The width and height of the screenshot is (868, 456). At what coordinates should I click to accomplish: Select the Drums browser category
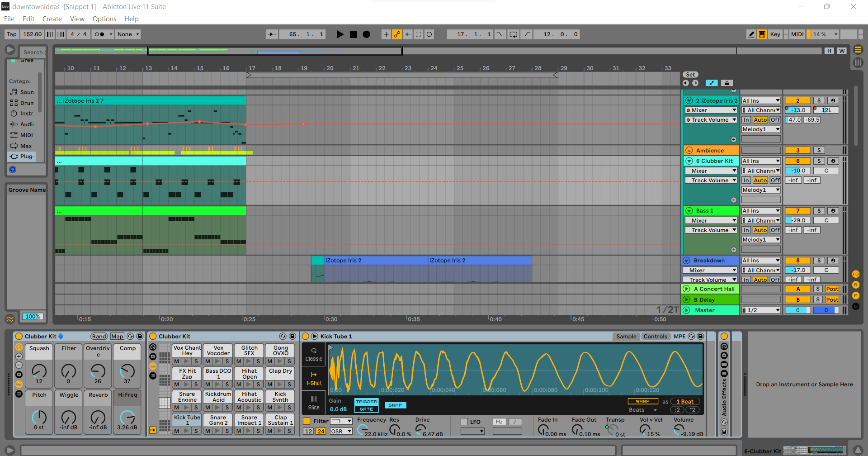pos(22,103)
